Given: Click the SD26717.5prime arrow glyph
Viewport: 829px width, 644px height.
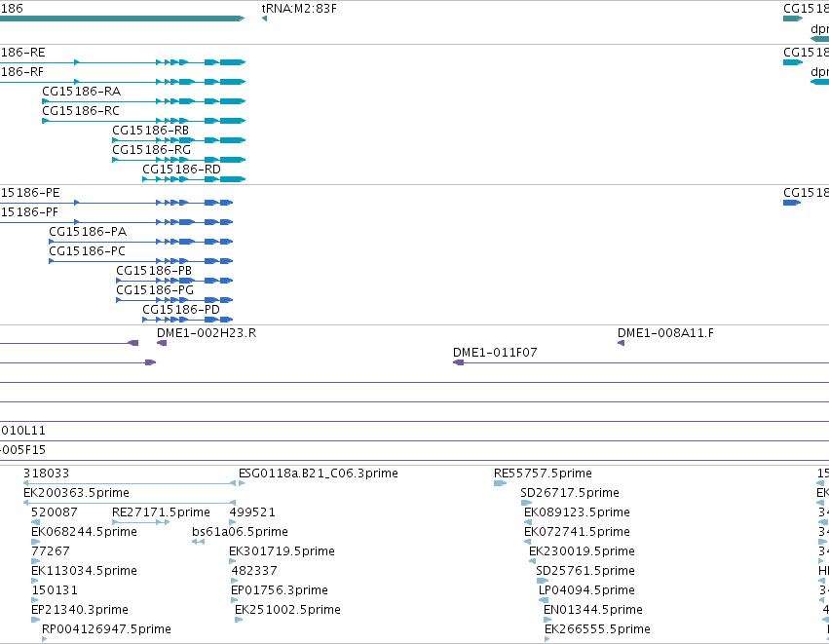Looking at the screenshot, I should [526, 503].
